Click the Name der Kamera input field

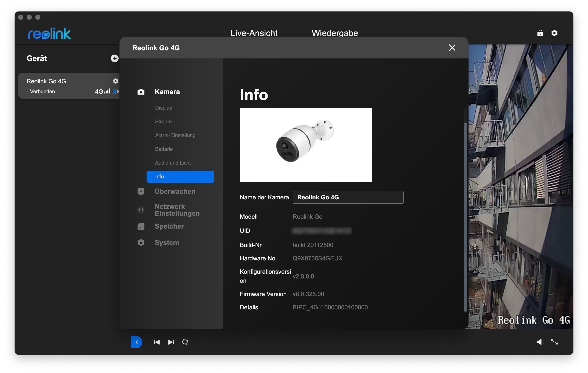348,197
